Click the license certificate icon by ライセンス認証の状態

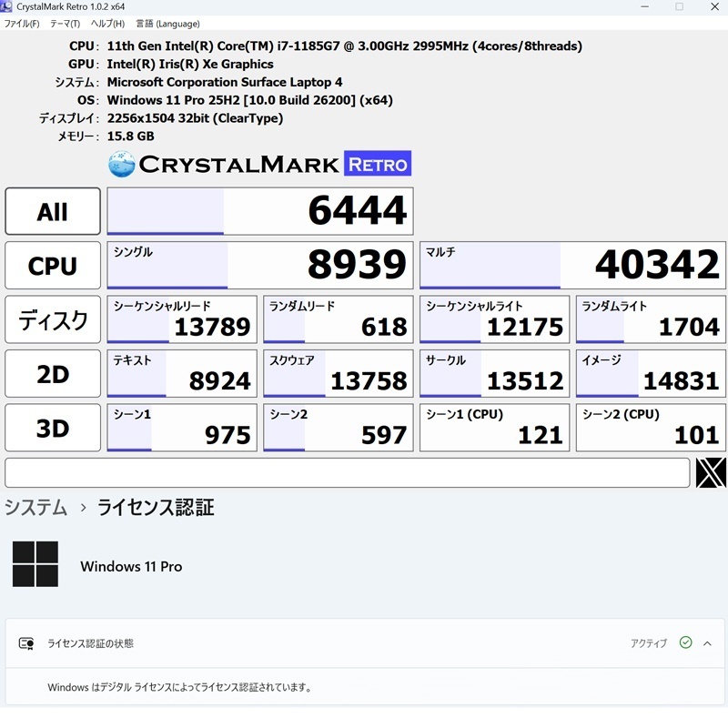coord(26,643)
